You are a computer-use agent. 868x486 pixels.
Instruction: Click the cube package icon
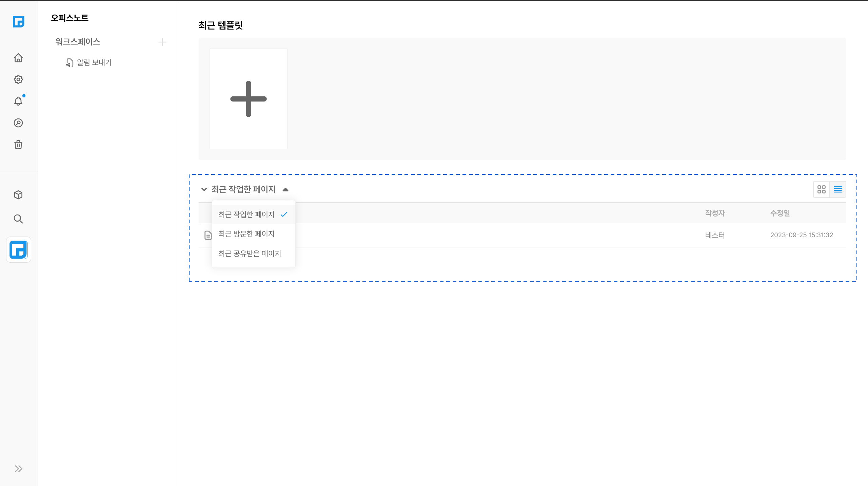[18, 195]
